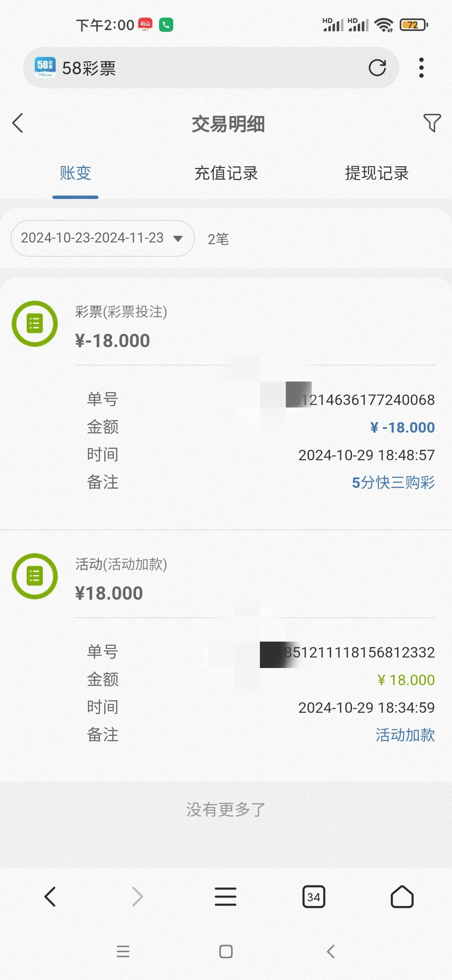452x980 pixels.
Task: Tap the lottery bet record icon
Action: click(35, 324)
